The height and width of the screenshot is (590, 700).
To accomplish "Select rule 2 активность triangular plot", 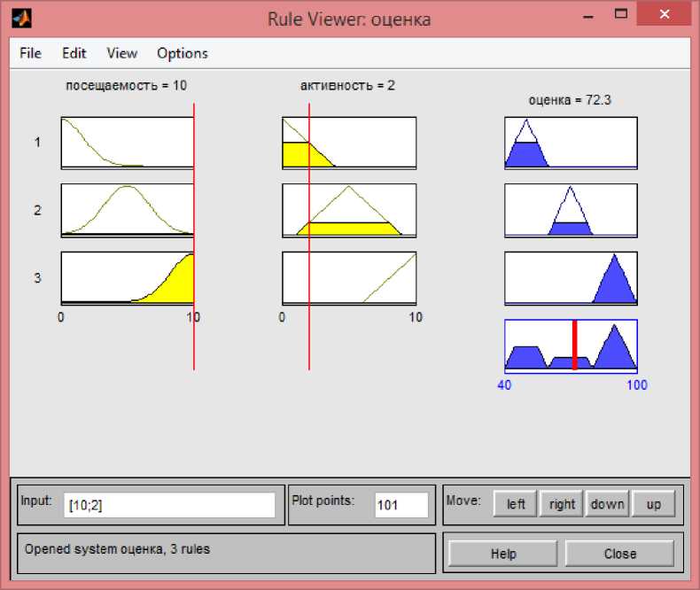I will tap(348, 210).
